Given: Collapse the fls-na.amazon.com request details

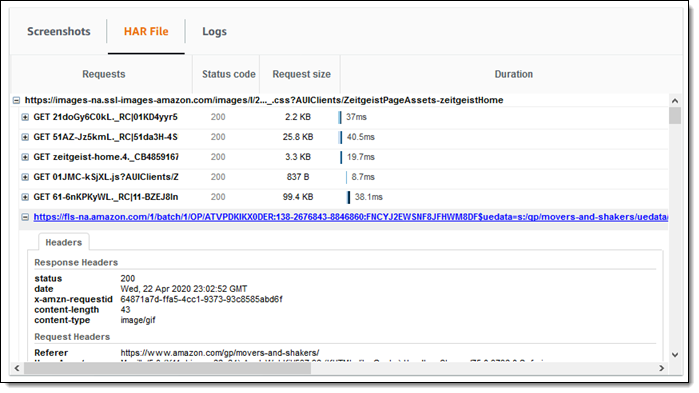Looking at the screenshot, I should point(25,217).
